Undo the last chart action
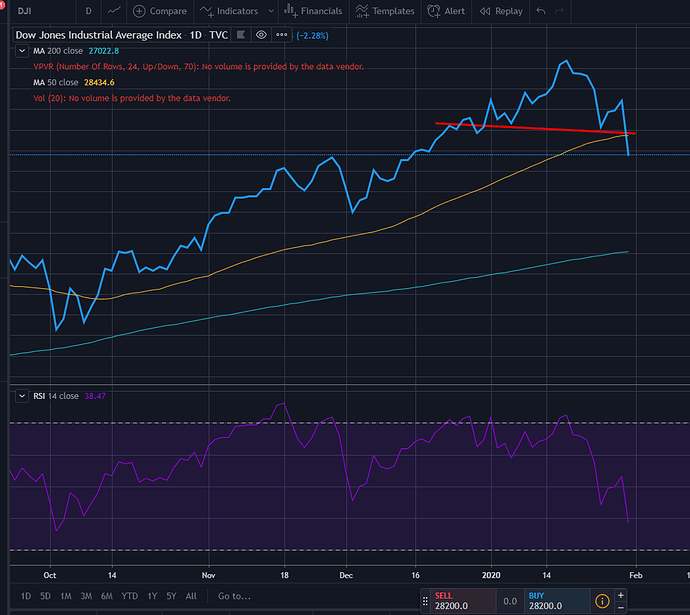The height and width of the screenshot is (615, 690). [x=541, y=11]
